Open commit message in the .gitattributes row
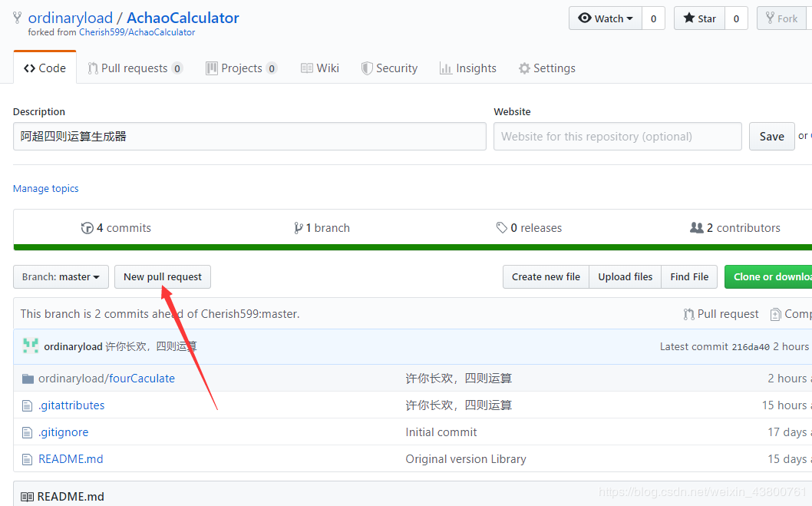This screenshot has height=506, width=812. (458, 405)
